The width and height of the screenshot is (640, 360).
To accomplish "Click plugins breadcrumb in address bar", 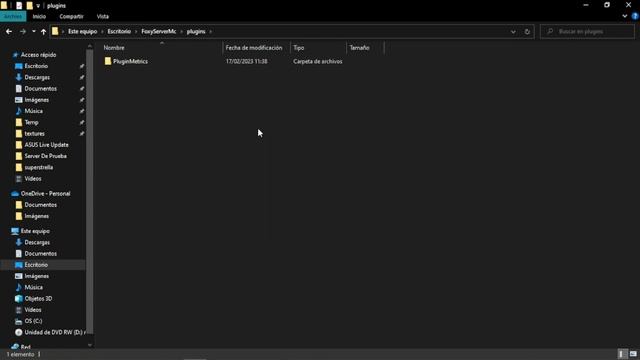I will [196, 31].
